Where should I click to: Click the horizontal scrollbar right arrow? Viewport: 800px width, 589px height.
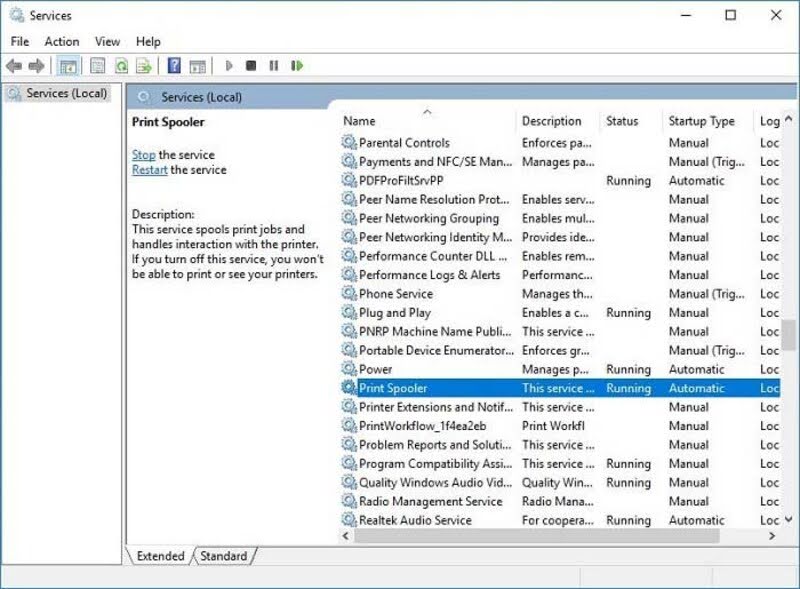(772, 537)
